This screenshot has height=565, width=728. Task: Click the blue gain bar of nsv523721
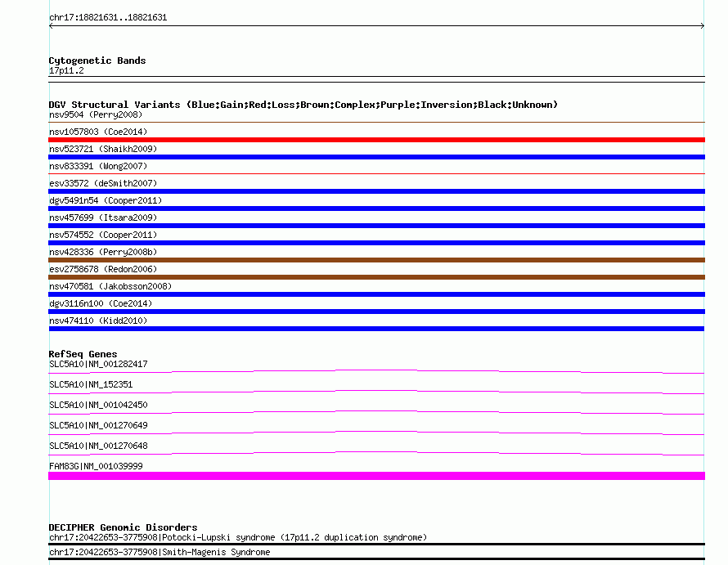(x=376, y=157)
